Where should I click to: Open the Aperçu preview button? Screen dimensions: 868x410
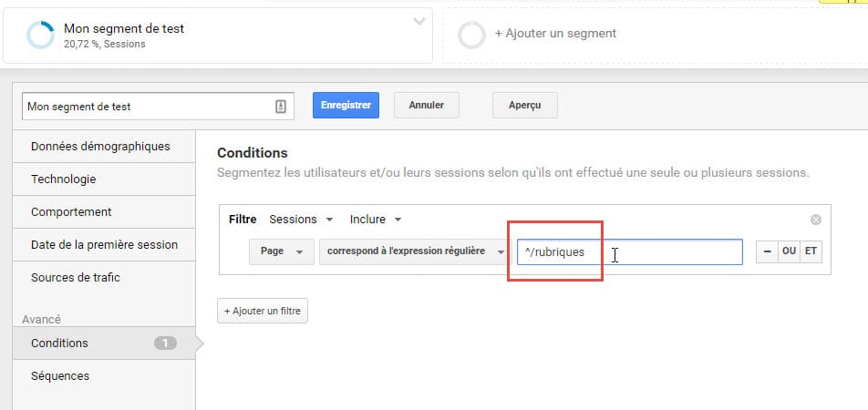[x=525, y=105]
